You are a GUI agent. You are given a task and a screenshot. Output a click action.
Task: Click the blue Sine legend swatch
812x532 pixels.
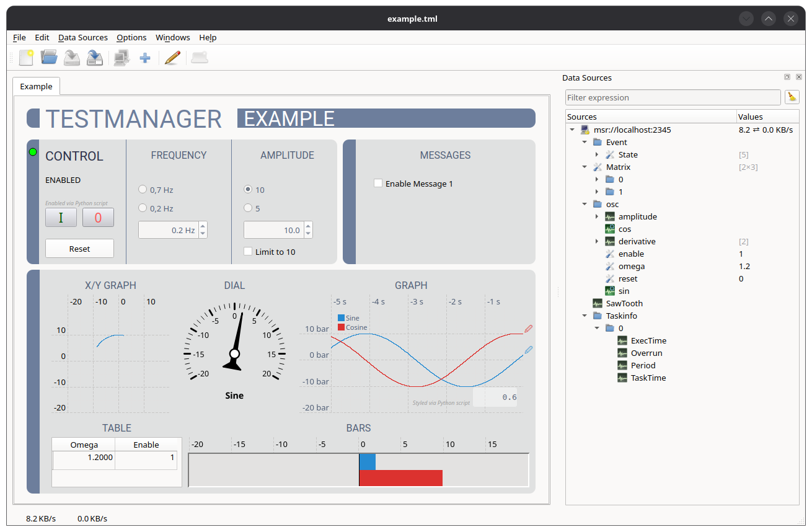point(341,317)
